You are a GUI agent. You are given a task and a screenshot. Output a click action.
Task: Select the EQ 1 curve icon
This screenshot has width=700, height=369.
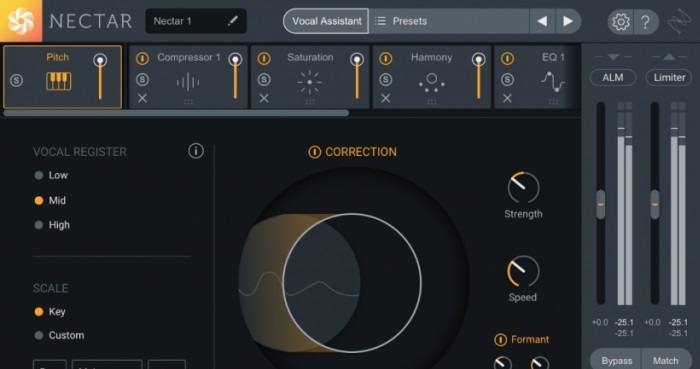tap(553, 82)
